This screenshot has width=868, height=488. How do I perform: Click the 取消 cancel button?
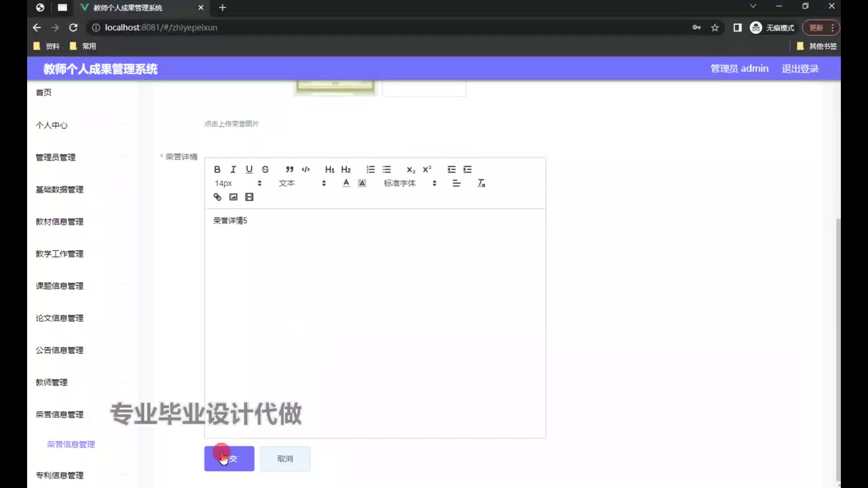pyautogui.click(x=285, y=459)
